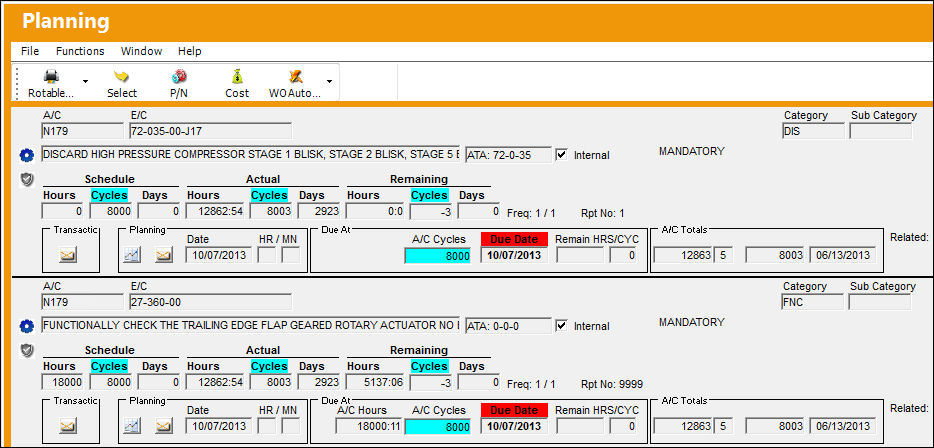The width and height of the screenshot is (934, 448).
Task: Click the 'Rpt No: 1' text
Action: (x=603, y=213)
